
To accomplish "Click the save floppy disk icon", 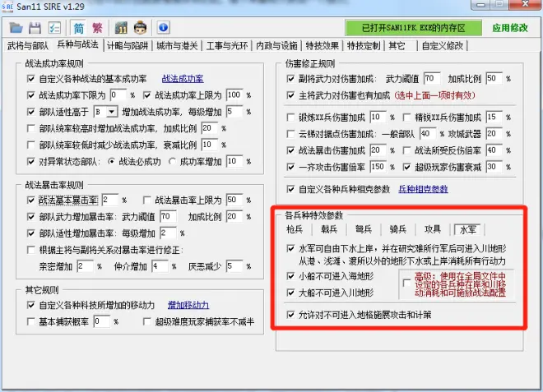I will point(30,28).
